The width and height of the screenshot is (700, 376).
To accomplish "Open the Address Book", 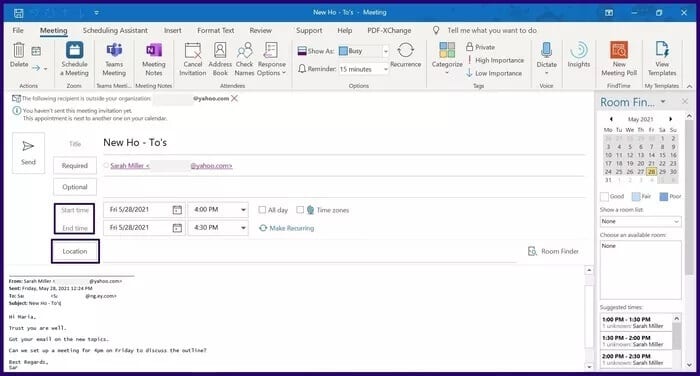I will [220, 59].
